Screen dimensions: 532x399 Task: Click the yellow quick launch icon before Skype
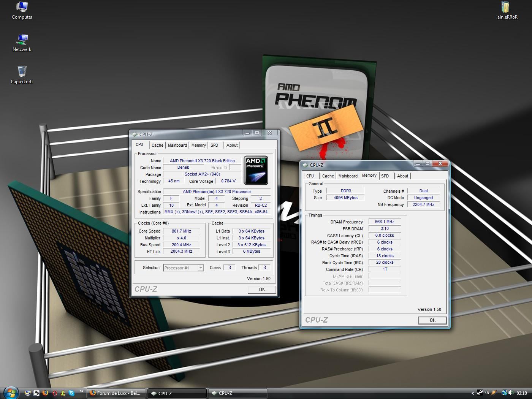point(63,393)
